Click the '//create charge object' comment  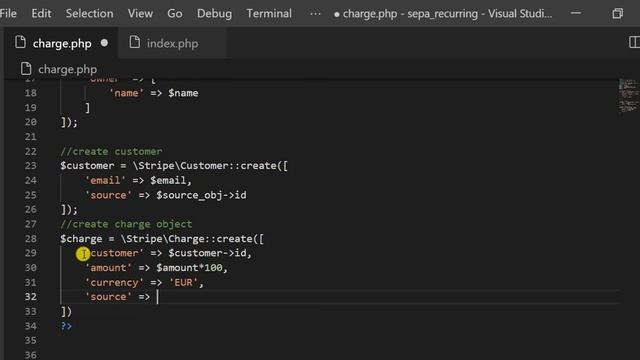pos(126,224)
